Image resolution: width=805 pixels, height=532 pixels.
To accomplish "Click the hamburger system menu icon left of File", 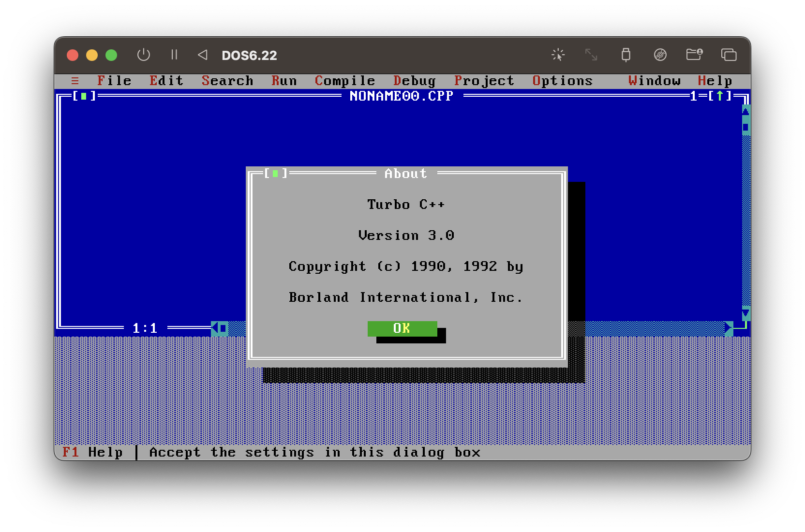I will pyautogui.click(x=75, y=81).
